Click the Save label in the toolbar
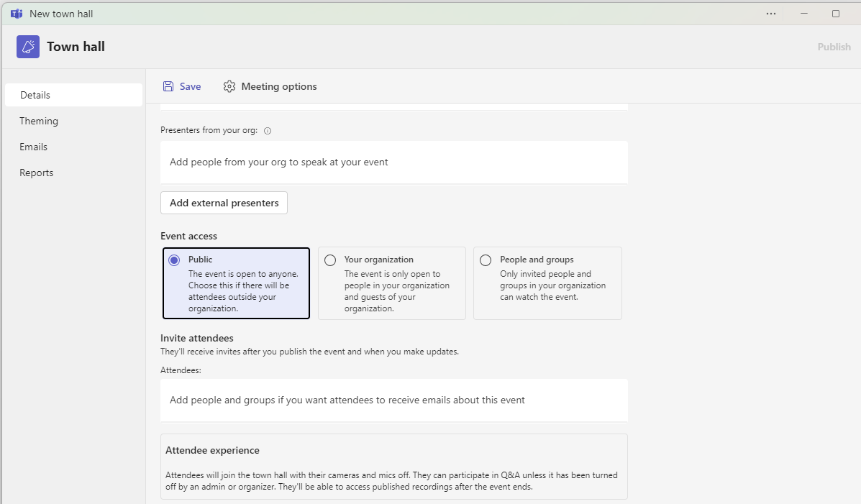The image size is (861, 504). (x=189, y=86)
